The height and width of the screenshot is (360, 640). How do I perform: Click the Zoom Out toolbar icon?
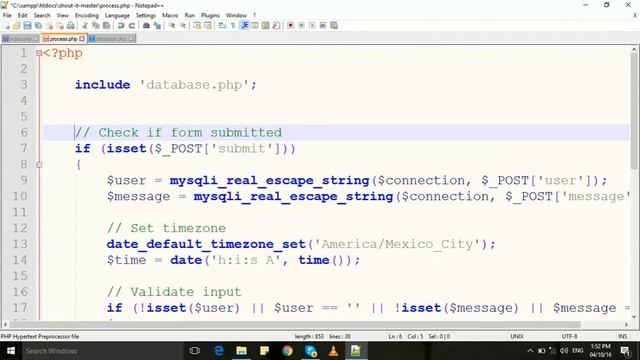click(x=182, y=25)
